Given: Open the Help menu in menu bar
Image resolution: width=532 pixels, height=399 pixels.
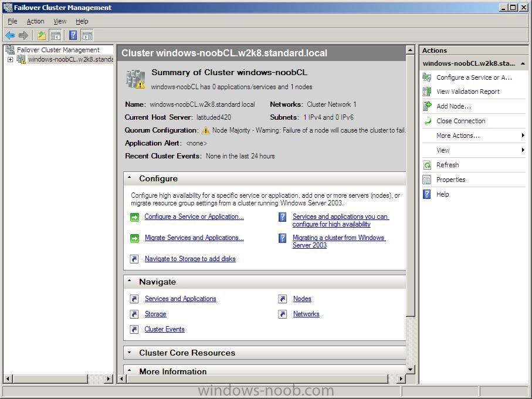Looking at the screenshot, I should [x=82, y=21].
